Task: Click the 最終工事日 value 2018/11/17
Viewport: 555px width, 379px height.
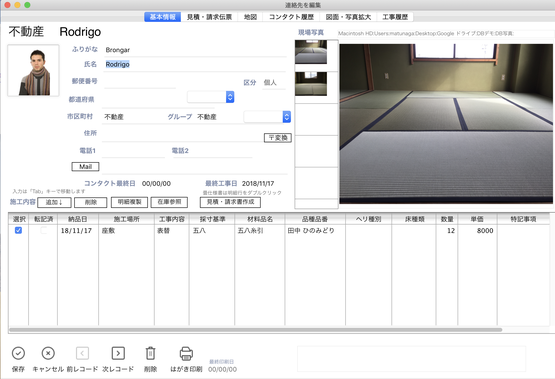Action: tap(258, 184)
